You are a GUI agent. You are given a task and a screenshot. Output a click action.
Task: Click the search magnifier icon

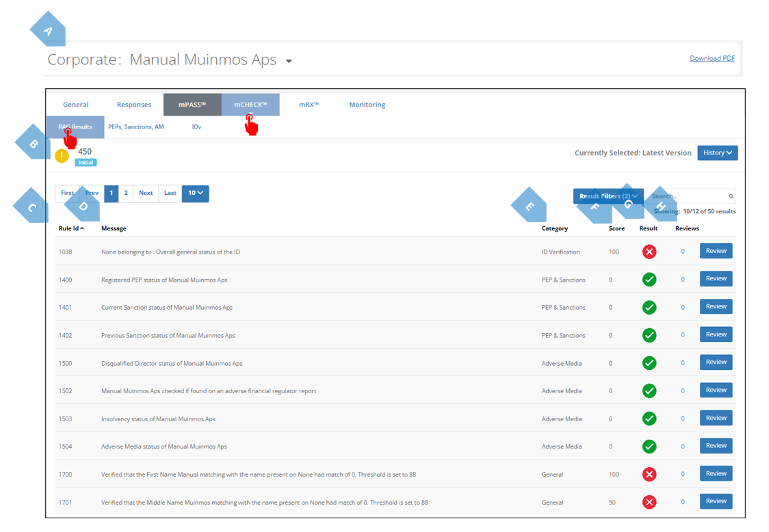pyautogui.click(x=731, y=196)
